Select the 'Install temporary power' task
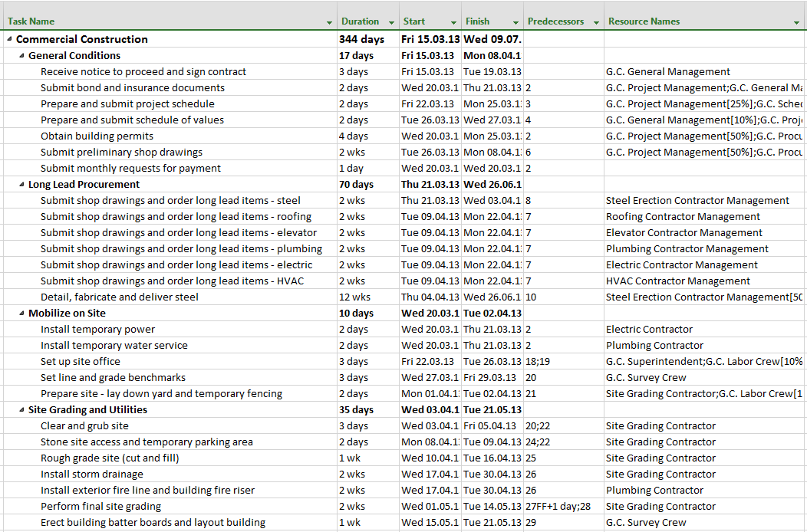The width and height of the screenshot is (807, 532). coord(97,330)
